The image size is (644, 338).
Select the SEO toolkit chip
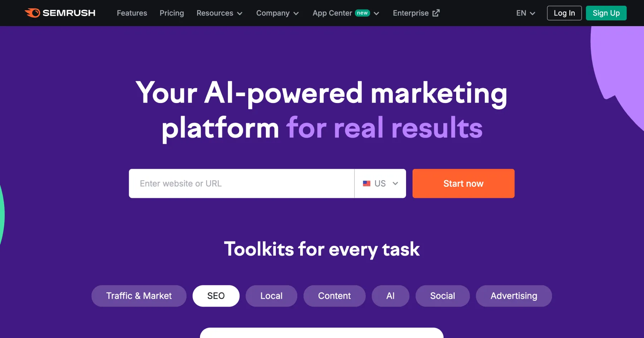click(x=216, y=296)
